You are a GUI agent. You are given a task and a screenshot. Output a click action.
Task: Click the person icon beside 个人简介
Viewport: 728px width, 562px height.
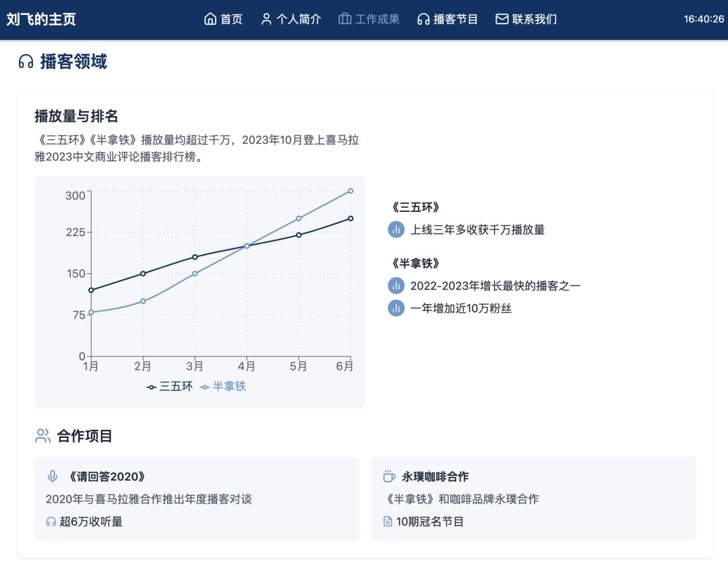click(266, 19)
